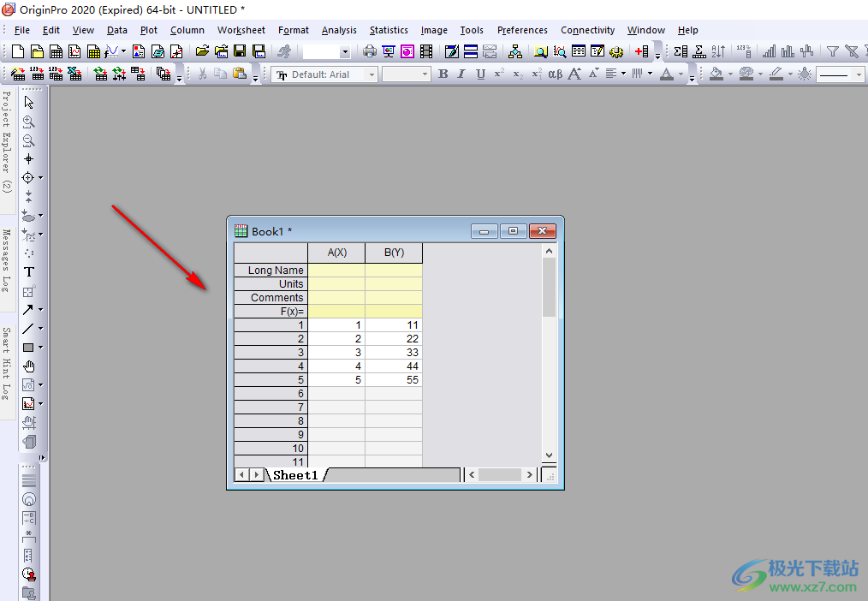
Task: Open the Worksheet menu
Action: [241, 30]
